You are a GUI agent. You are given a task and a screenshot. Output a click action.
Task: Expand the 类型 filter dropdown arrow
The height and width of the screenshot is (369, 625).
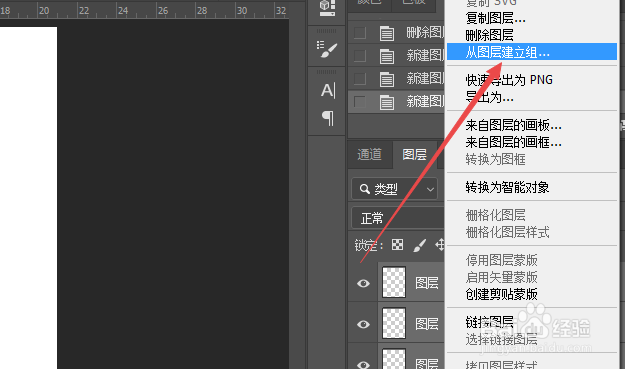(430, 189)
